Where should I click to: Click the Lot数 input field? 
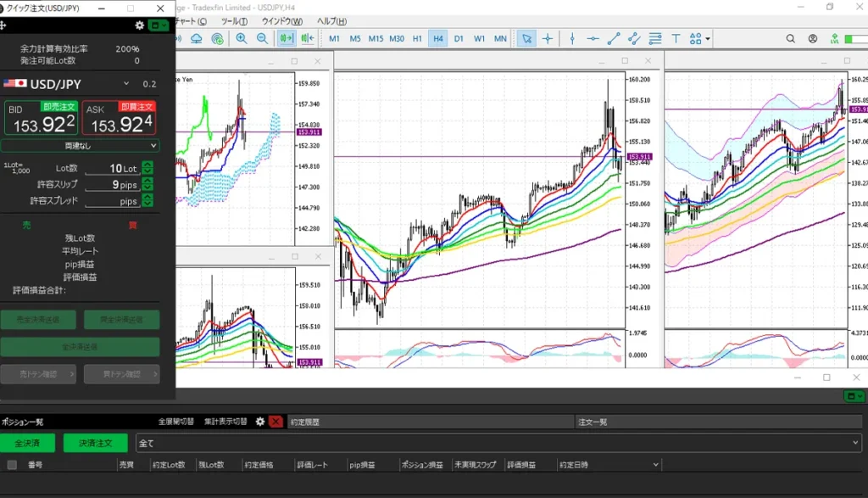111,169
